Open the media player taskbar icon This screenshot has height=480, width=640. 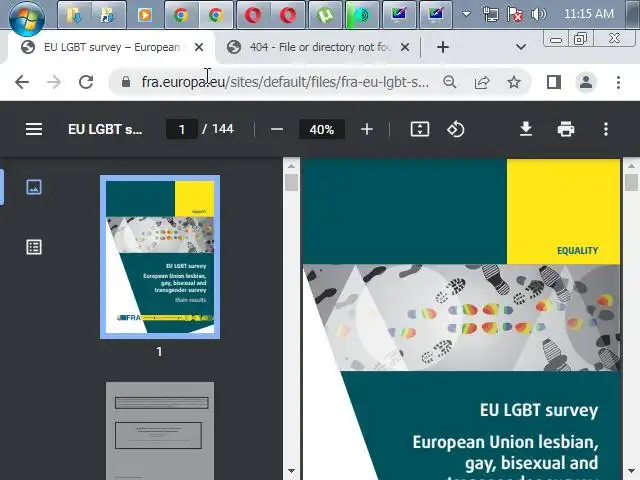(144, 16)
